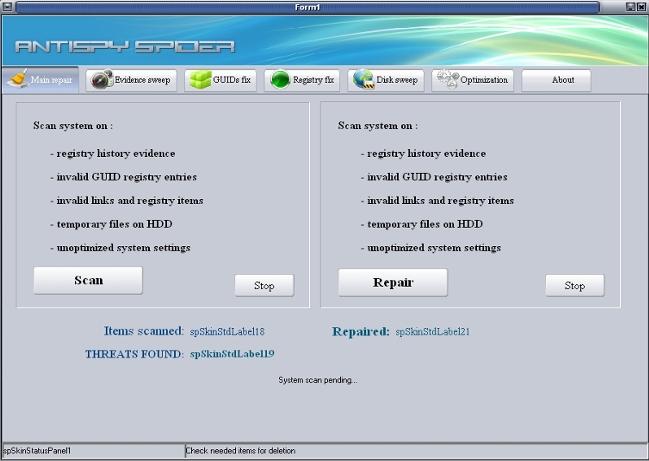Click the Repaired count label
The width and height of the screenshot is (649, 461).
[432, 331]
